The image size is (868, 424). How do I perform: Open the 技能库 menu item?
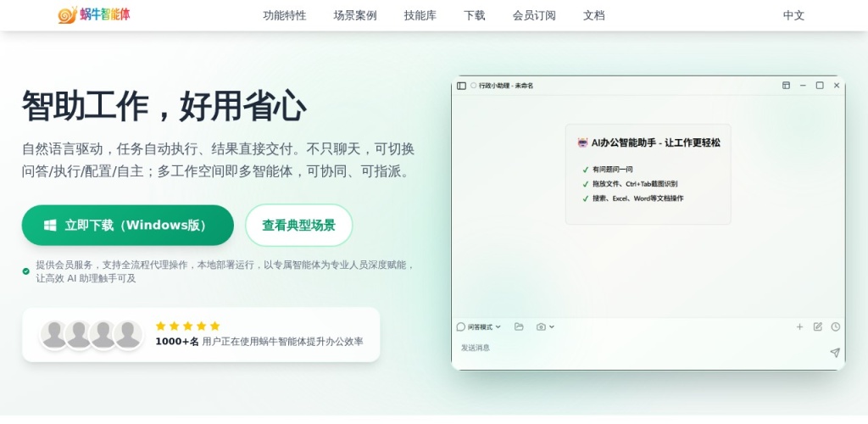point(420,15)
